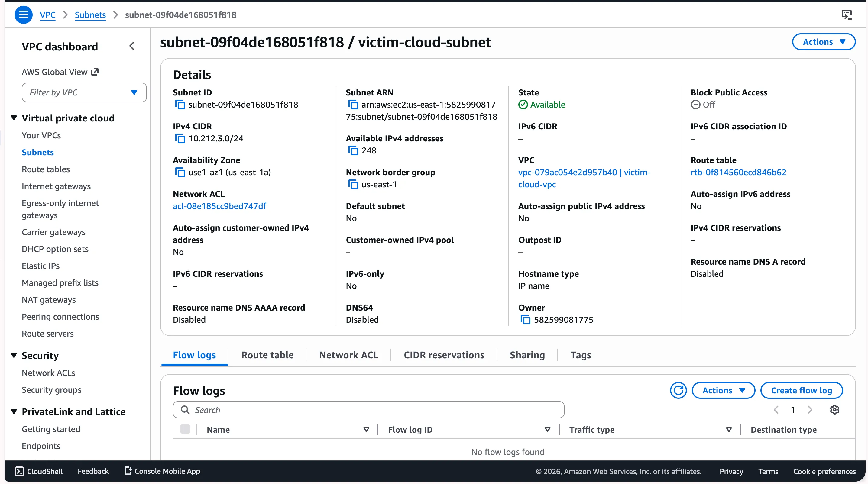Open the VPC breadcrumb link

tap(47, 15)
